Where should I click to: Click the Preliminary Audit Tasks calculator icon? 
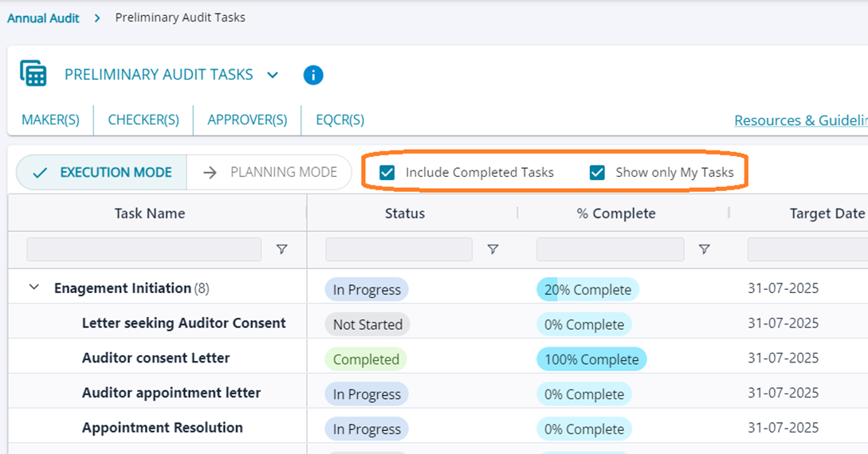tap(33, 73)
